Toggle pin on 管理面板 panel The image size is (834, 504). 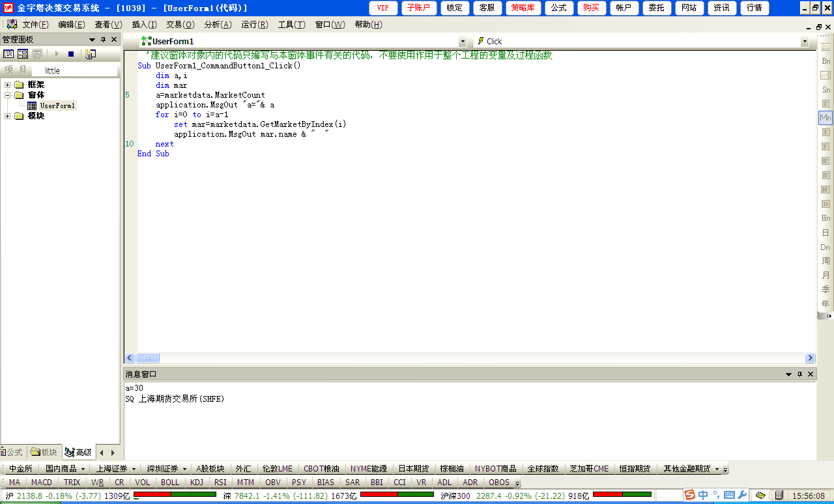(x=103, y=40)
